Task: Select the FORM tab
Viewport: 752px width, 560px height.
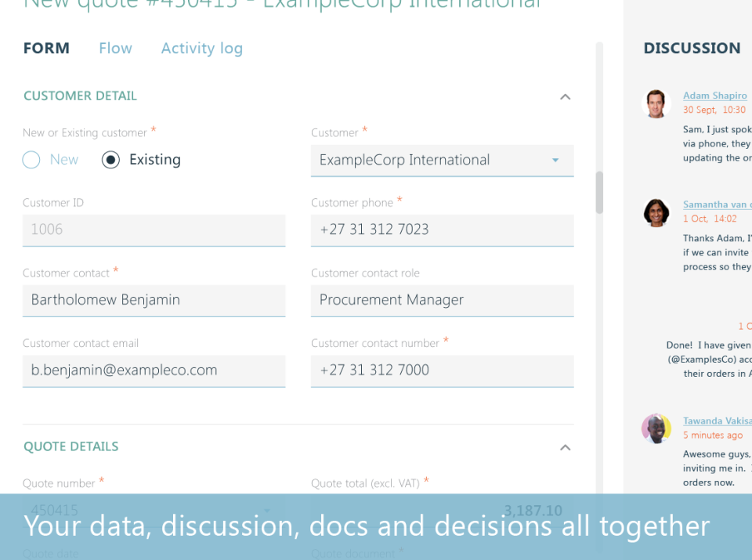Action: click(x=46, y=48)
